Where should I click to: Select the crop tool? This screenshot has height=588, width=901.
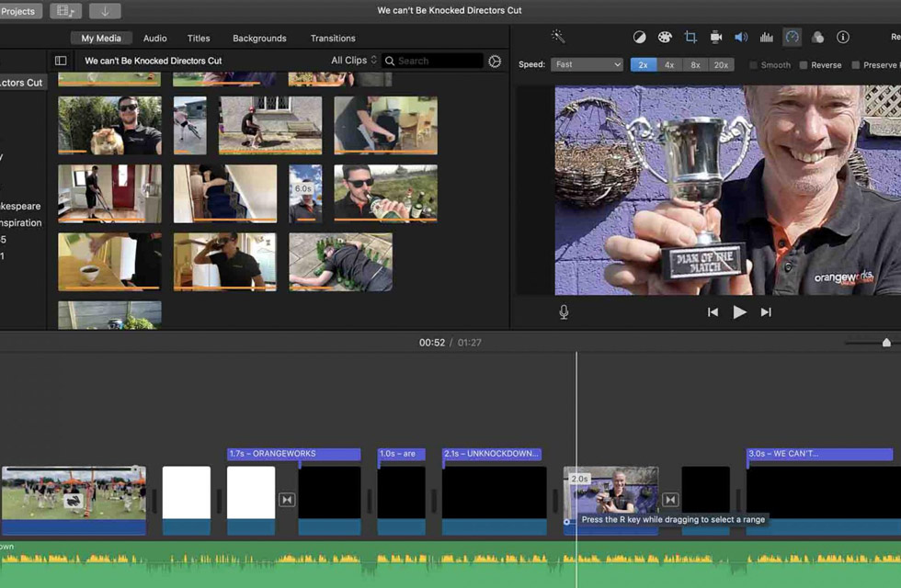coord(690,37)
